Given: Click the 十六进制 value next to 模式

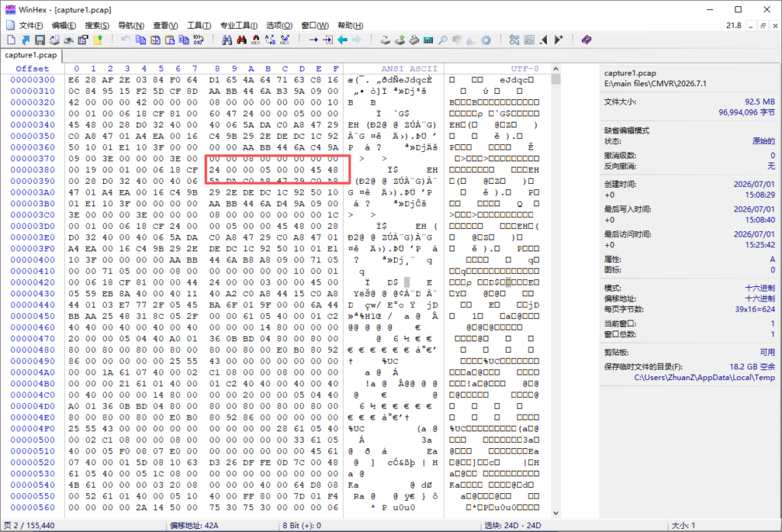Looking at the screenshot, I should [760, 288].
